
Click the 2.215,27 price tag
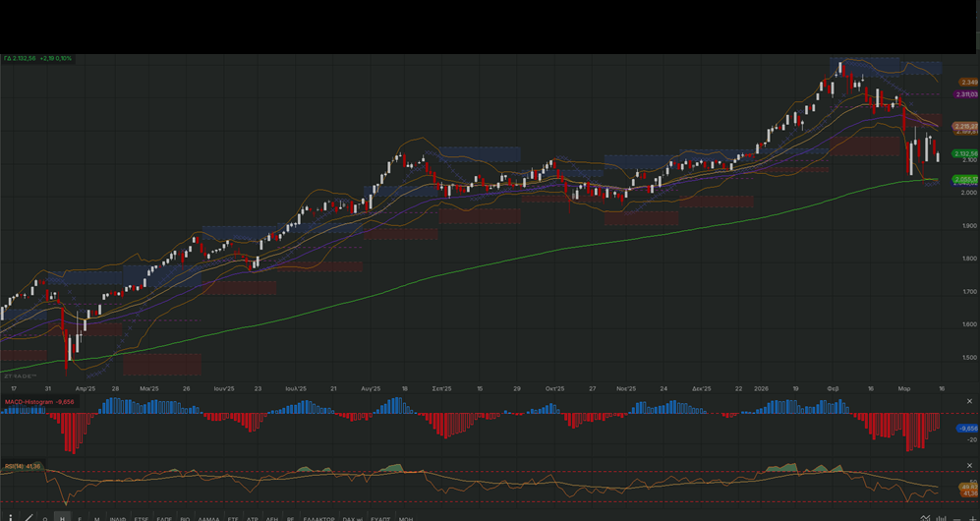click(965, 126)
